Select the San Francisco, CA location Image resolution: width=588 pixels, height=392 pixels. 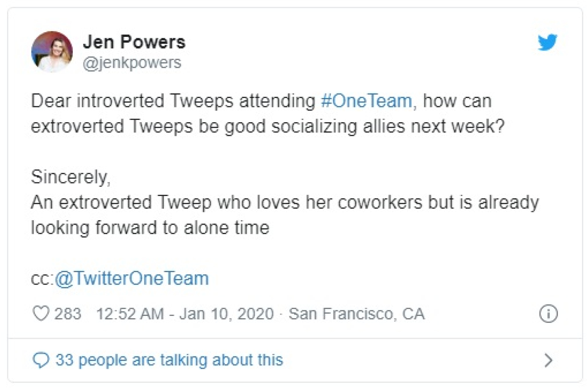(x=357, y=314)
